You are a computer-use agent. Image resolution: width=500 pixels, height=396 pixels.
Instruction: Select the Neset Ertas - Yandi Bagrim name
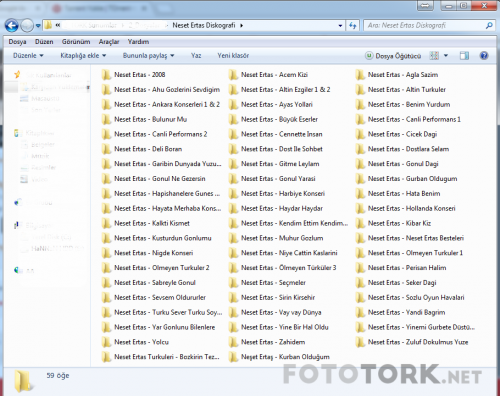(x=406, y=312)
